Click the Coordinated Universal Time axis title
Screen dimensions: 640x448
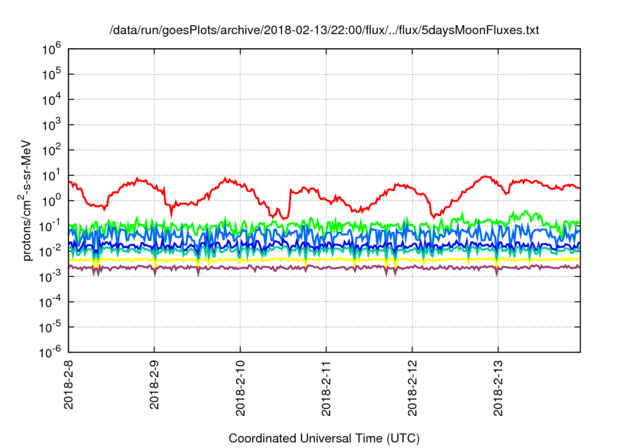point(324,439)
